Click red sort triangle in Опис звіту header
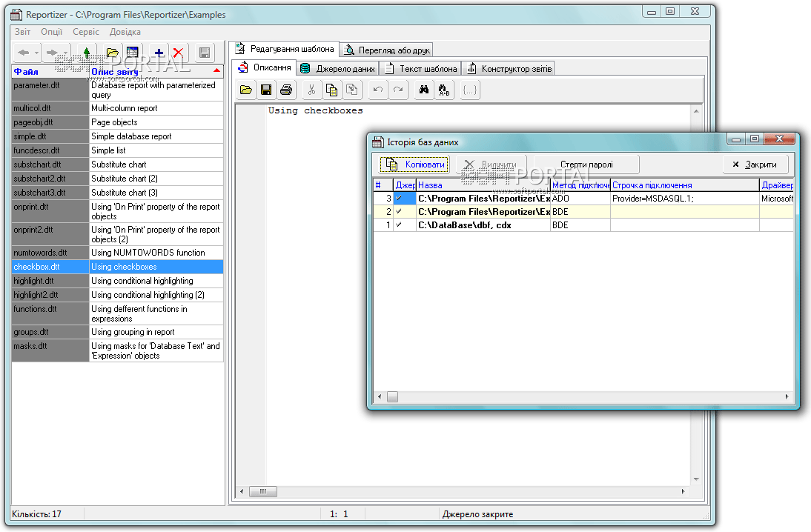This screenshot has width=811, height=532. coord(216,70)
